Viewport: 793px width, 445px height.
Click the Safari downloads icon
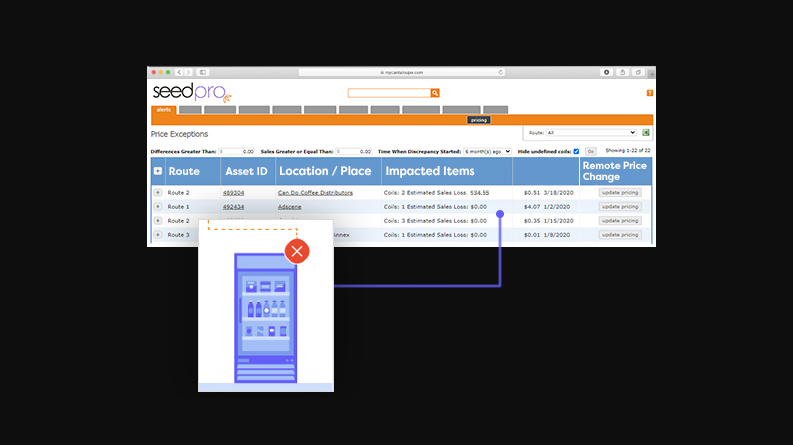(606, 72)
